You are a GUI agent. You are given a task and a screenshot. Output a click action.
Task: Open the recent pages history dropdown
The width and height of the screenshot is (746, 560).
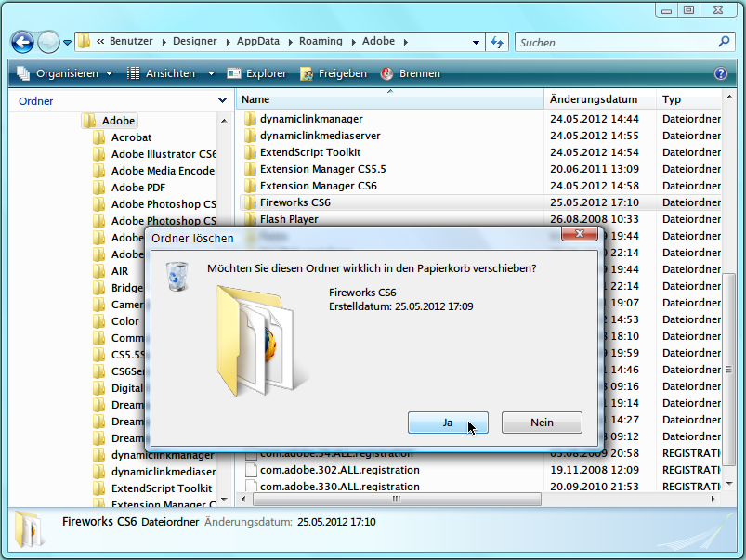67,43
